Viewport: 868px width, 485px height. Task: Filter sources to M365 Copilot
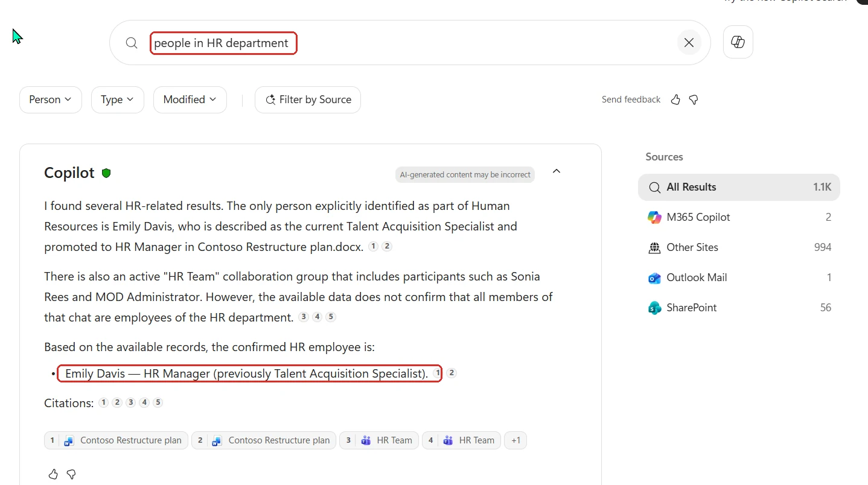pyautogui.click(x=739, y=217)
